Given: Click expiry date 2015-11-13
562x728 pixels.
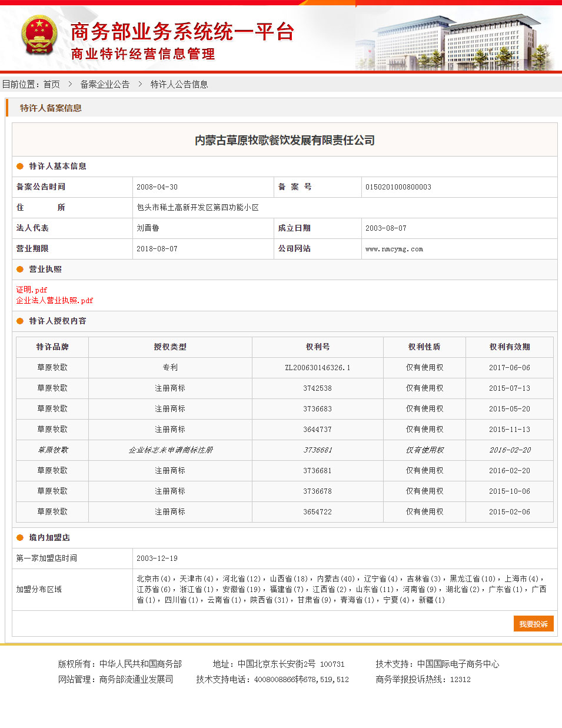Looking at the screenshot, I should coord(510,430).
